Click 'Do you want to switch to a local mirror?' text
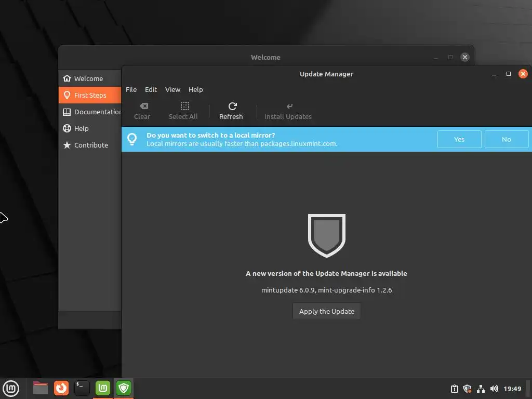The image size is (532, 399). click(x=211, y=135)
